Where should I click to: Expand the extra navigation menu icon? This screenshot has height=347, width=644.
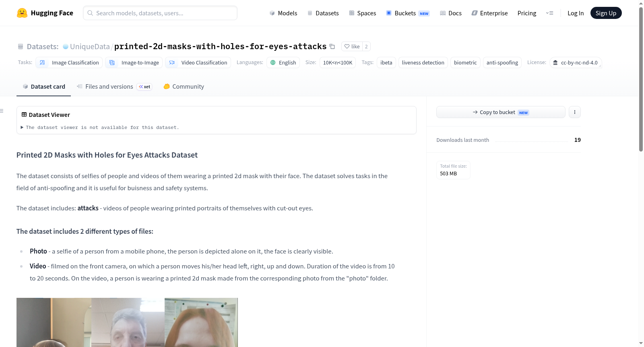point(549,13)
